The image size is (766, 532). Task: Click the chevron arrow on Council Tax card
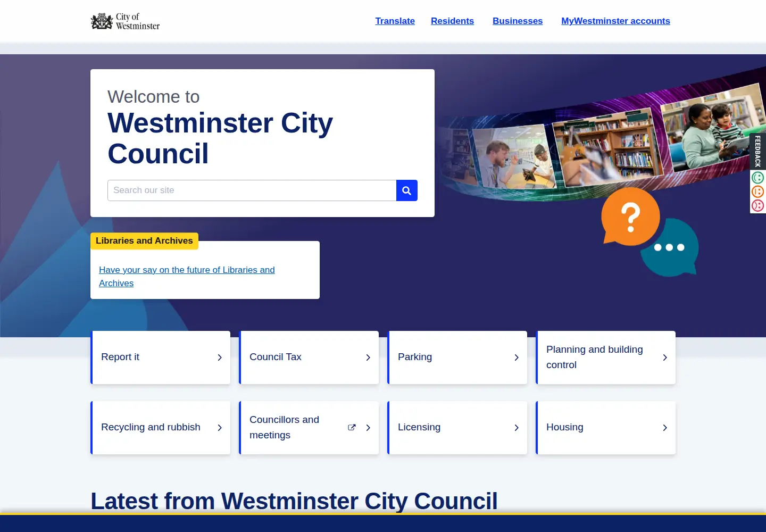[368, 358]
